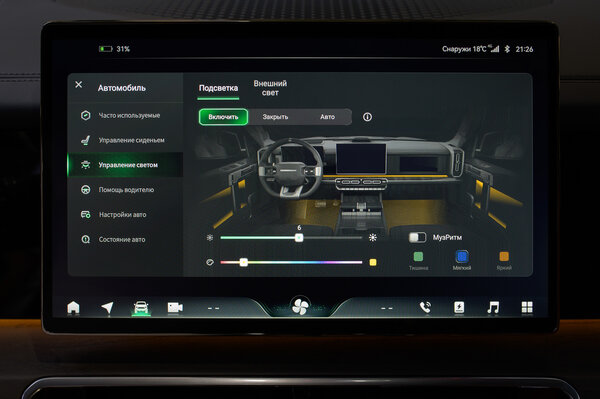Switch to Подсветка tab
The height and width of the screenshot is (399, 600).
pyautogui.click(x=218, y=88)
